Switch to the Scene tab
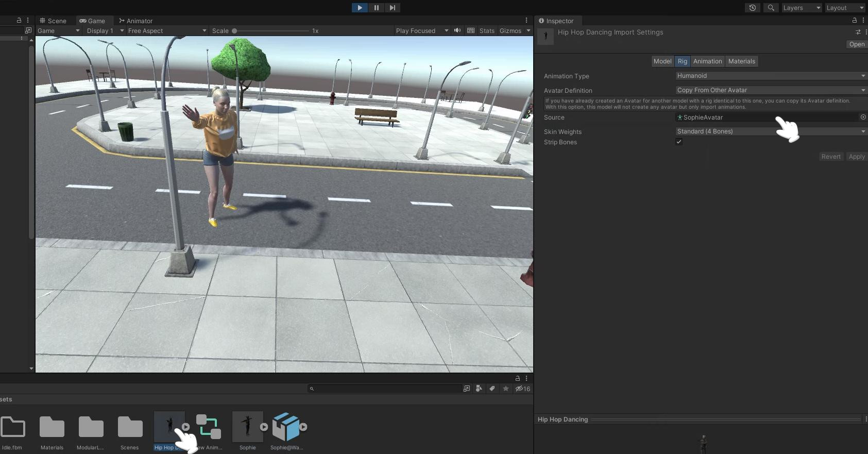 pos(53,21)
